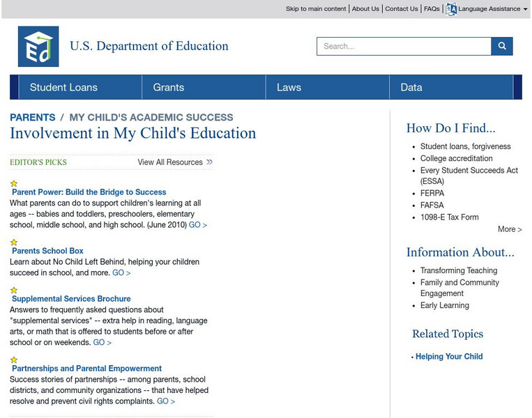532x418 pixels.
Task: Select the Grants navigation tab
Action: (169, 87)
